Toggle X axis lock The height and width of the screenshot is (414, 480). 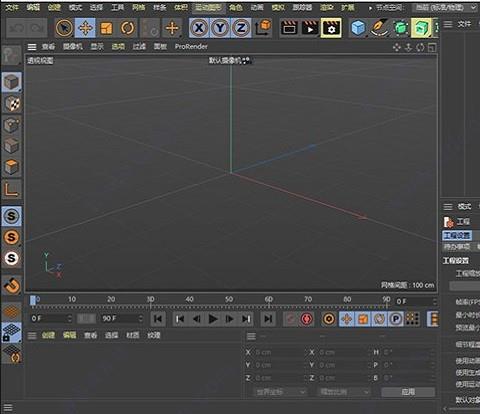coord(199,28)
